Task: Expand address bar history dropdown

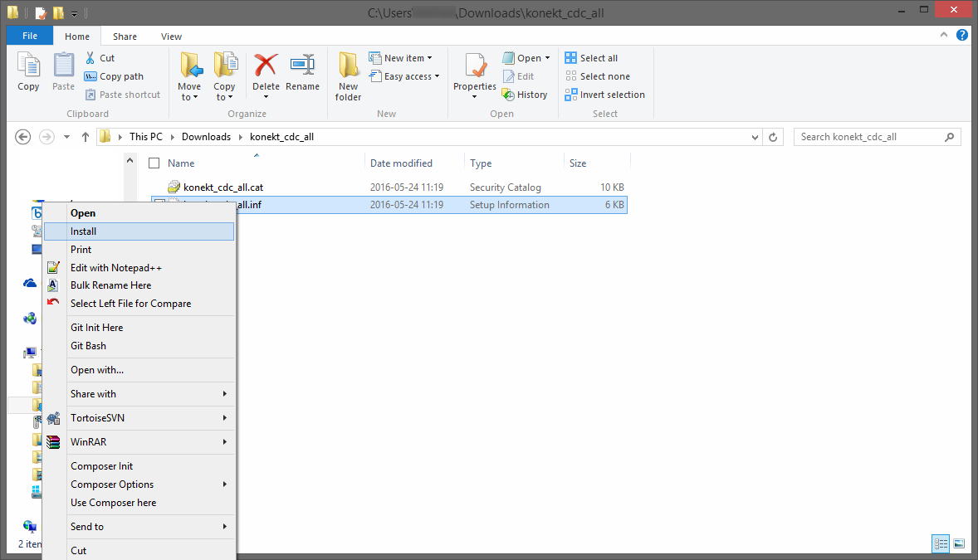Action: point(755,137)
